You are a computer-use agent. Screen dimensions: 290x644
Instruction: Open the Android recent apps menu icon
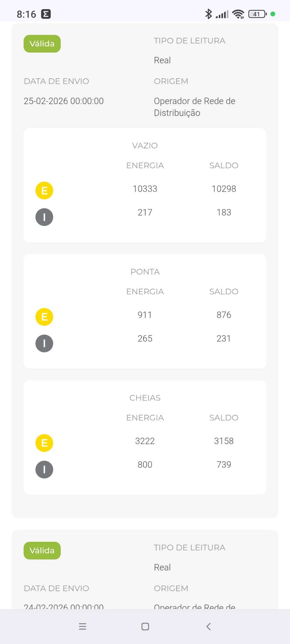82,626
